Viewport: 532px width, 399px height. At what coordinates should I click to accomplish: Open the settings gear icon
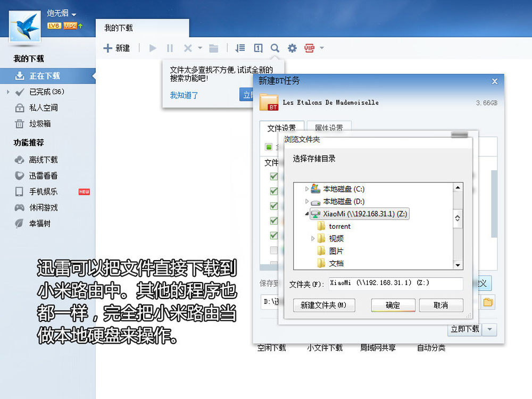(x=292, y=48)
